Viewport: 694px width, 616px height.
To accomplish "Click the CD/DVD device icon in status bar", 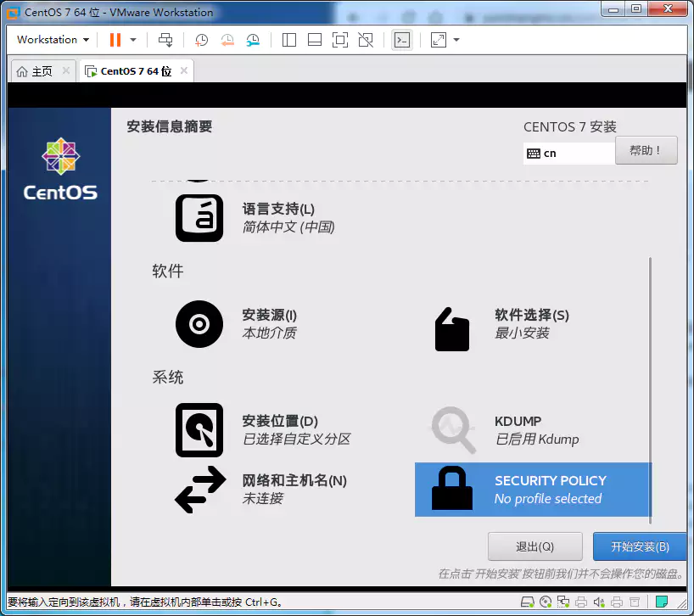I will click(545, 602).
